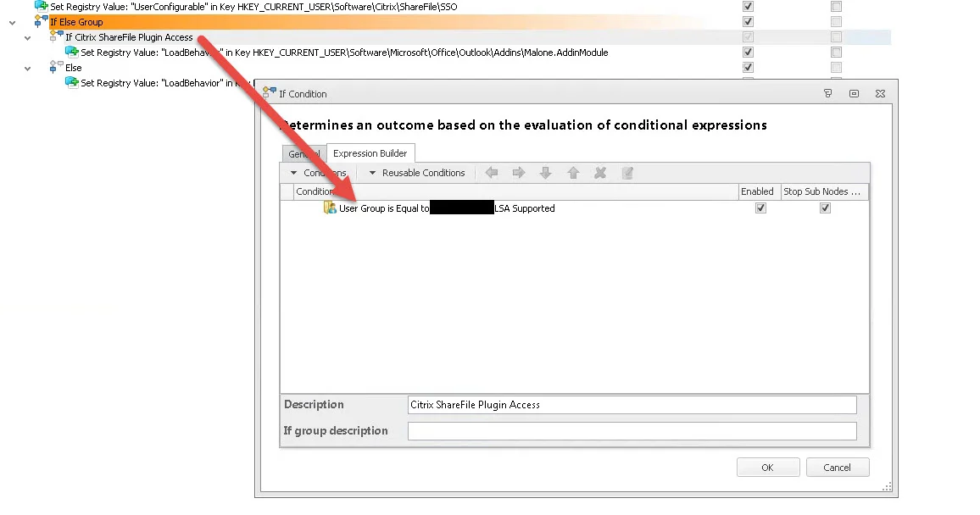980x515 pixels.
Task: Confirm the condition with OK
Action: 767,468
